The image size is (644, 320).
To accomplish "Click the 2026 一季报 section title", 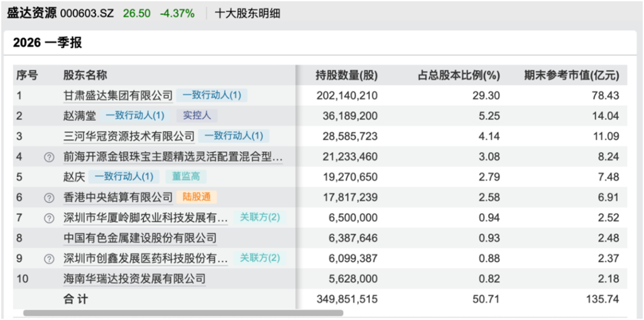I will pos(47,43).
